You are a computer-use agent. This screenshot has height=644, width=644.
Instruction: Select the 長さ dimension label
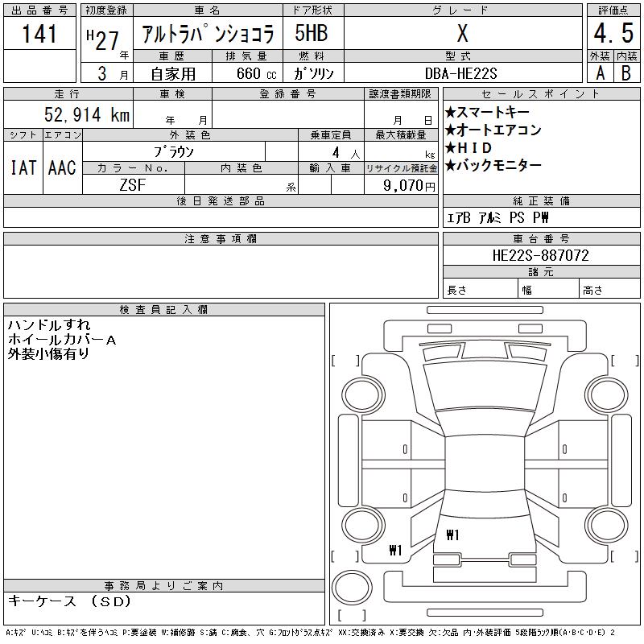point(456,291)
